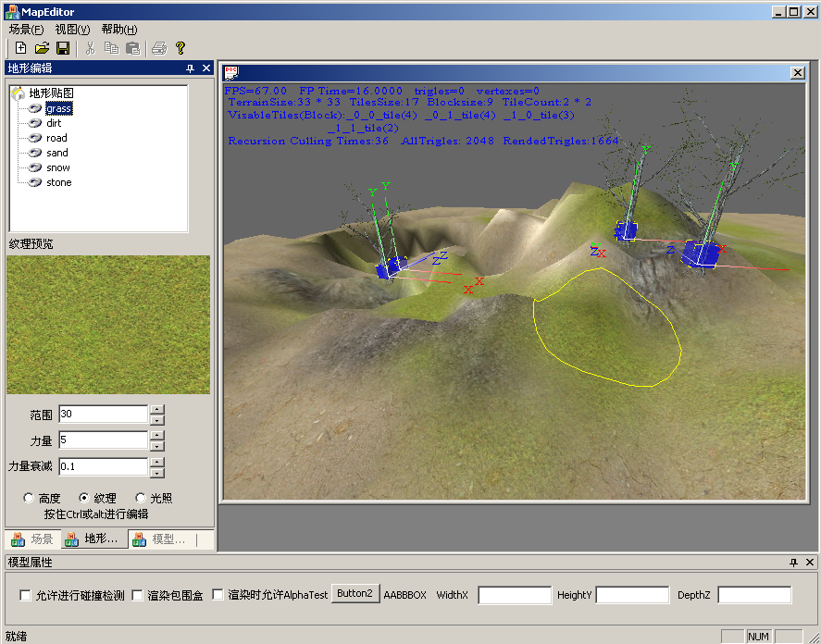The image size is (821, 644).
Task: Increase the 力量衰减 value with up arrow
Action: pos(157,462)
